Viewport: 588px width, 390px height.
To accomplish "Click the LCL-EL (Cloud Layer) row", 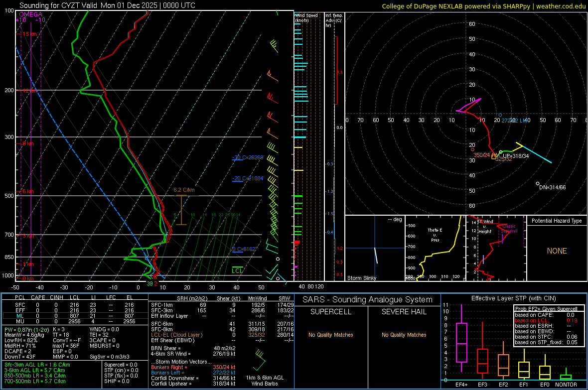I will [x=222, y=335].
